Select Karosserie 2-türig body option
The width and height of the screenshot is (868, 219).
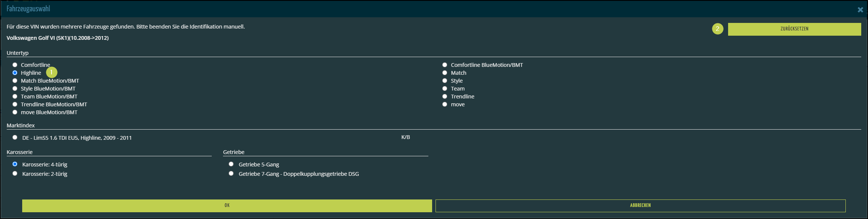click(15, 174)
